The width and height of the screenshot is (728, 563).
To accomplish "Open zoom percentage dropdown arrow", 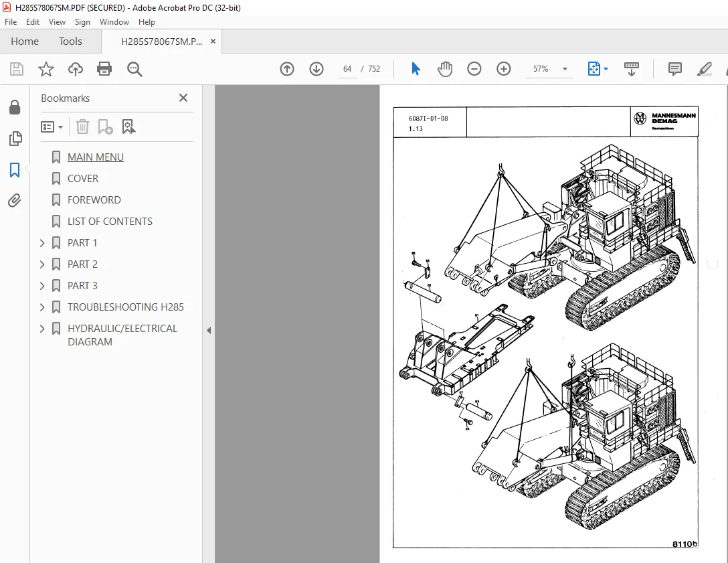I will pos(565,69).
